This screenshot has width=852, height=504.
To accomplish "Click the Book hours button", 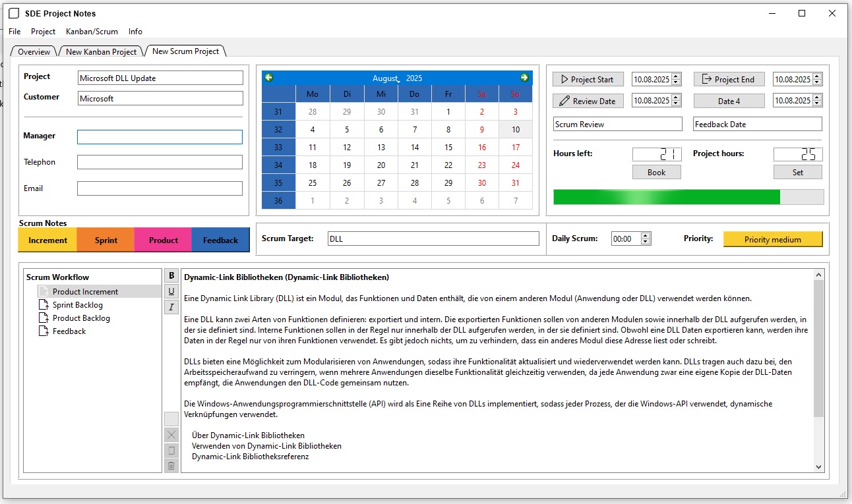I will [656, 173].
